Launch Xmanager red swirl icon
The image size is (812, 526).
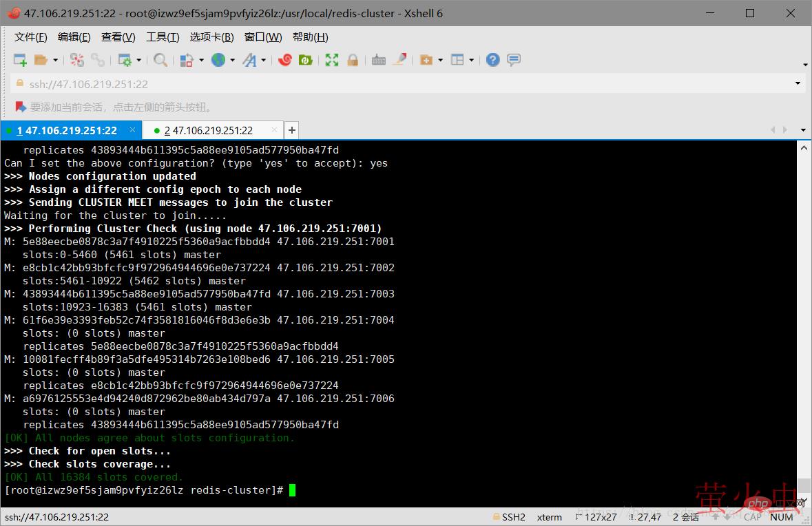click(284, 61)
